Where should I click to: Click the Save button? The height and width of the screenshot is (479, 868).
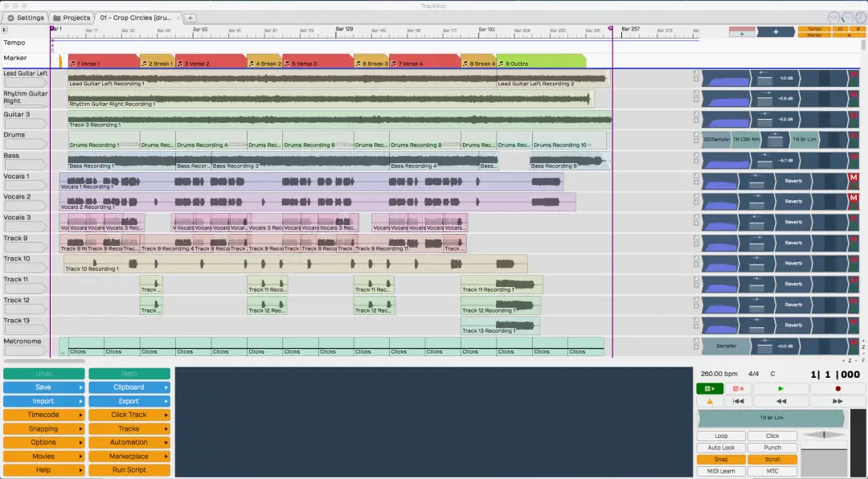click(x=44, y=387)
